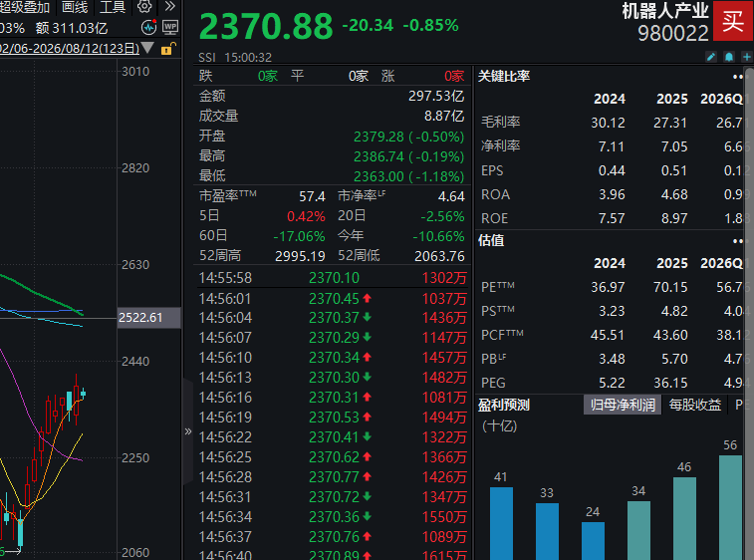Switch to the 每股收益 tab
The height and width of the screenshot is (560, 754).
pyautogui.click(x=695, y=406)
